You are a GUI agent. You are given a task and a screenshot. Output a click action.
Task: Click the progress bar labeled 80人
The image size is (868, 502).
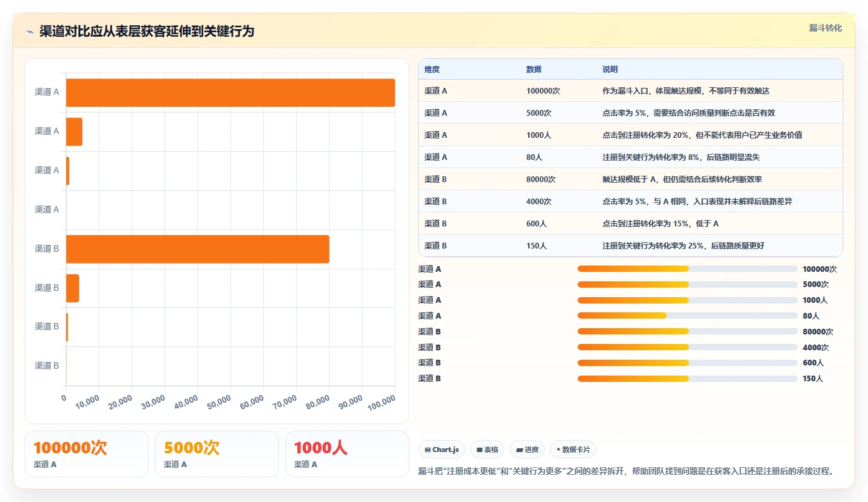pyautogui.click(x=687, y=315)
